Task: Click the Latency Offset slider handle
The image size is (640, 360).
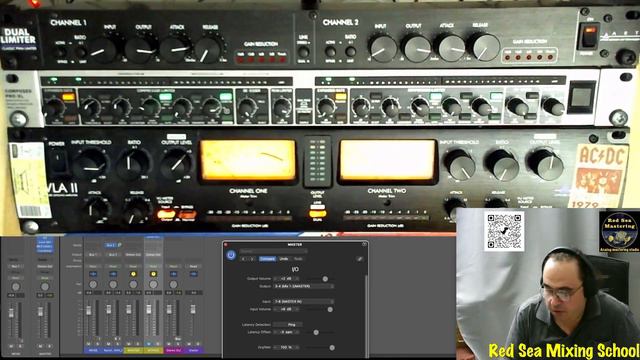Action: [316, 332]
